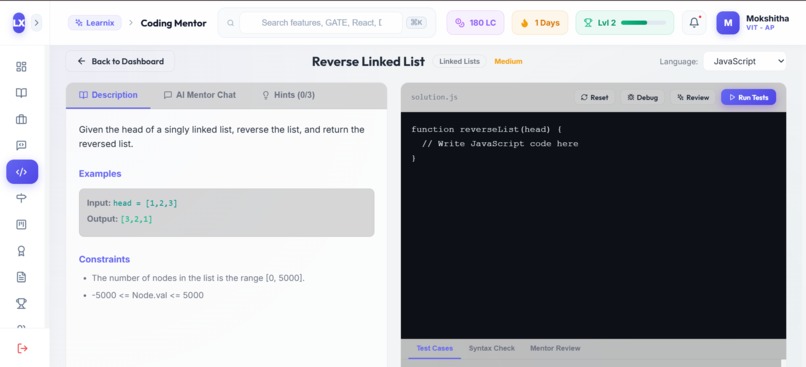Switch to the AI Mentor Chat tab
The width and height of the screenshot is (806, 367).
pos(199,95)
